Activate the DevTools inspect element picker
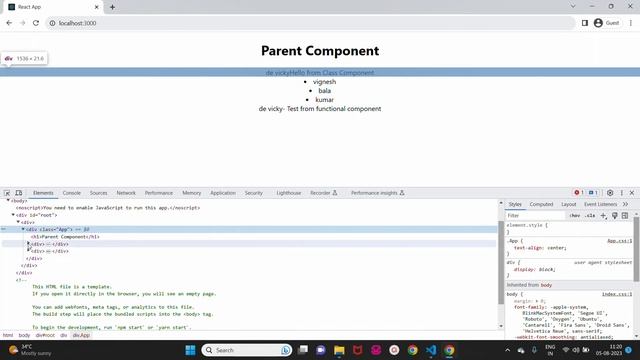Viewport: 640px width, 360px height. [x=7, y=193]
